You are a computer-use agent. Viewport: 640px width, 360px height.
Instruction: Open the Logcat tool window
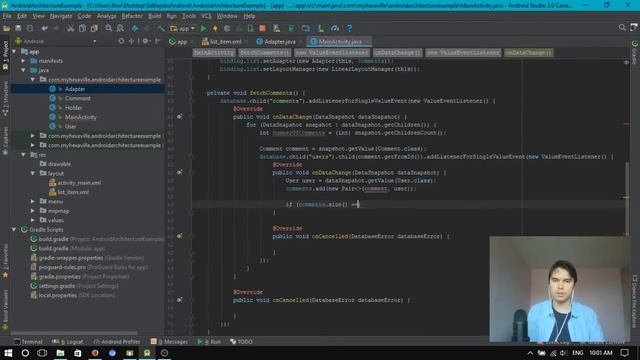tap(68, 342)
